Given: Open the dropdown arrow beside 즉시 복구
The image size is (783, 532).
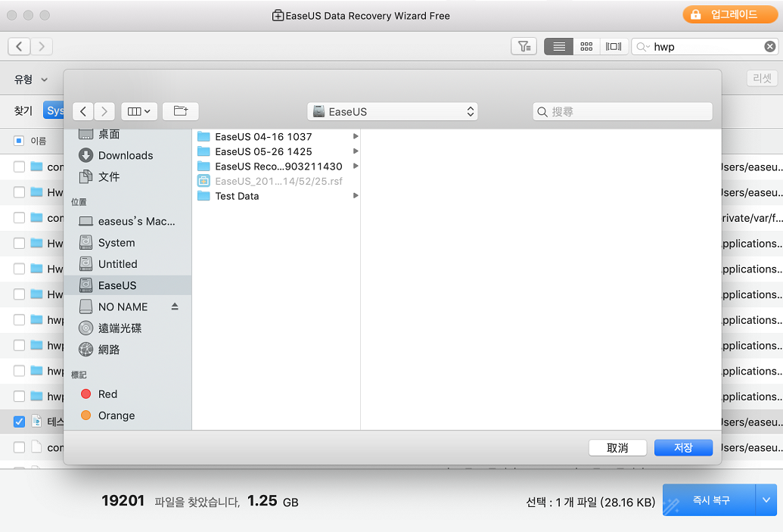Looking at the screenshot, I should (x=766, y=499).
